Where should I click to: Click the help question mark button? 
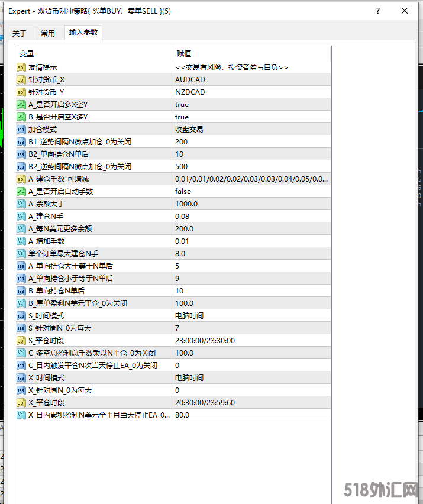point(377,11)
